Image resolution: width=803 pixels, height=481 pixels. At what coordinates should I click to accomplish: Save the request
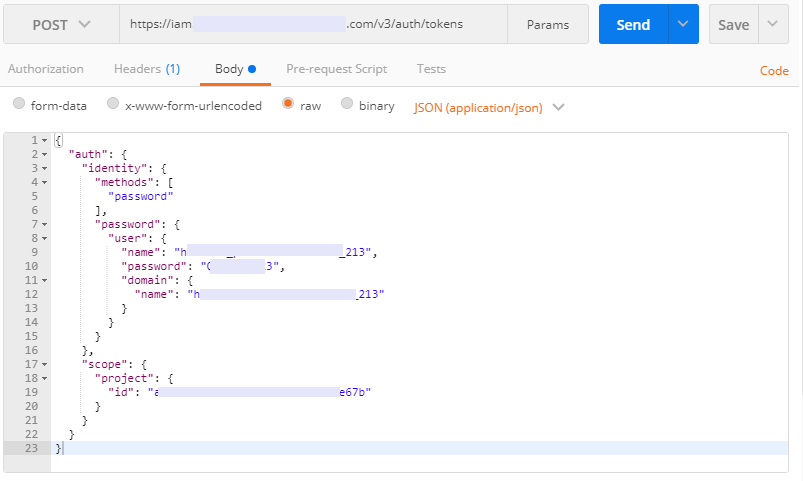tap(733, 25)
